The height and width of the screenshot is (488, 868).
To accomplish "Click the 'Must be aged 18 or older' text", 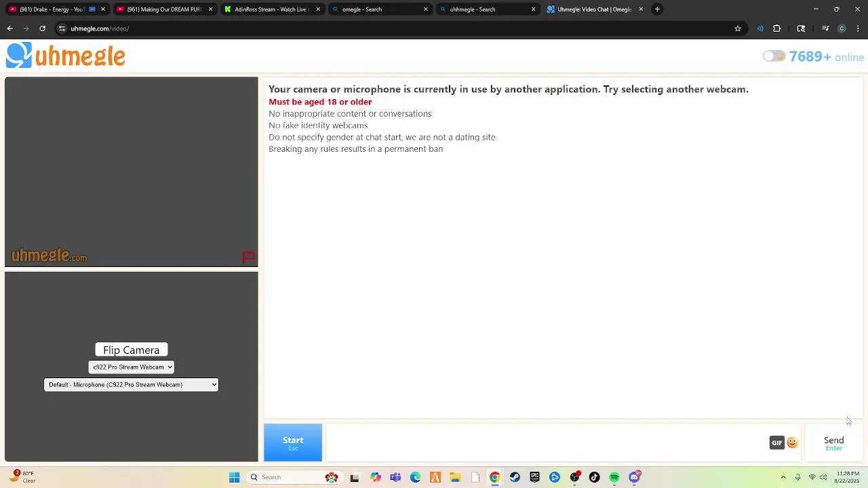I will pos(320,102).
